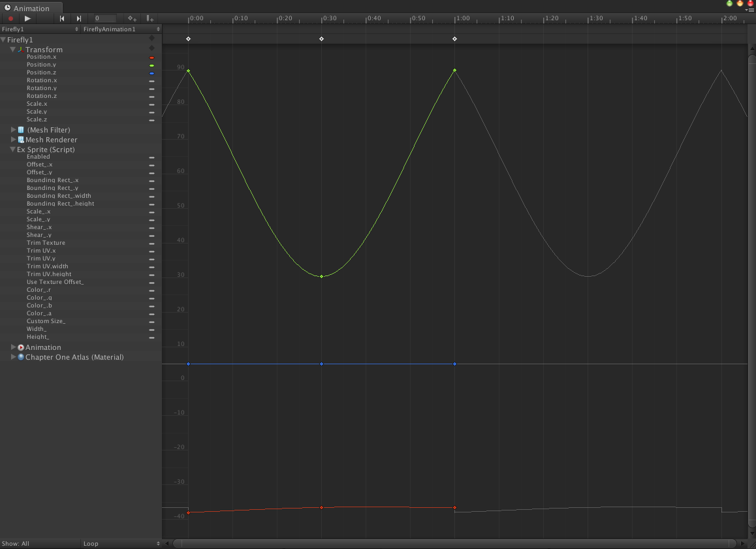Select the dope sheet keyframe at 1:00
The height and width of the screenshot is (549, 756).
click(x=454, y=39)
